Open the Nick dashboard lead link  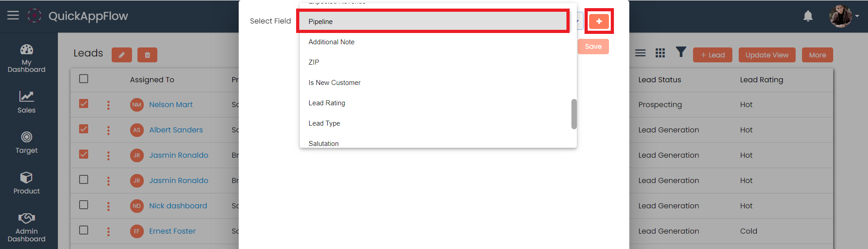point(178,206)
